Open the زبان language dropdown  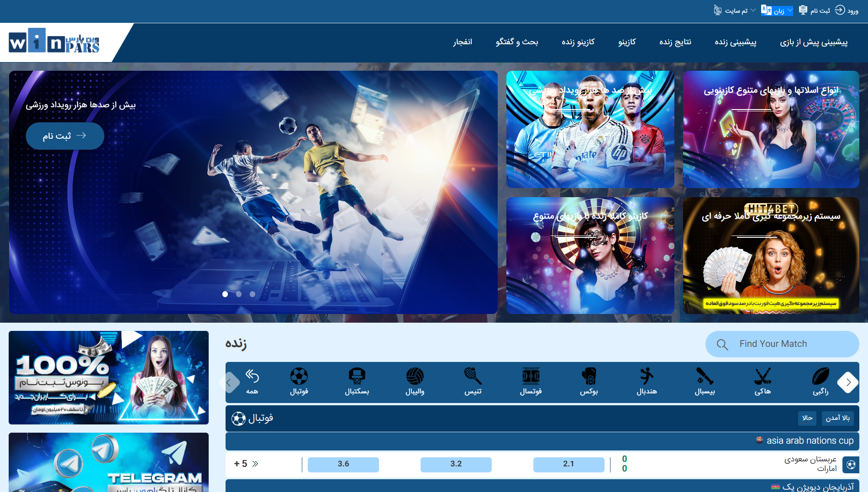point(777,10)
